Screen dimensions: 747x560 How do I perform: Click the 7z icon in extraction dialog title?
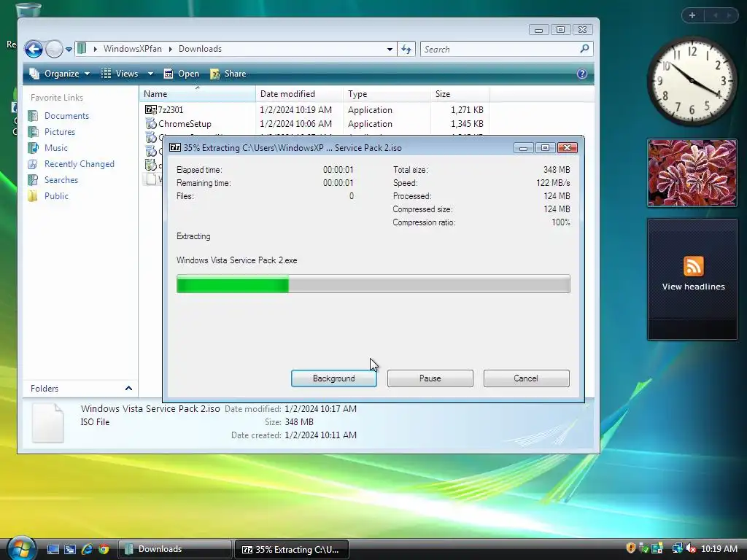point(175,147)
